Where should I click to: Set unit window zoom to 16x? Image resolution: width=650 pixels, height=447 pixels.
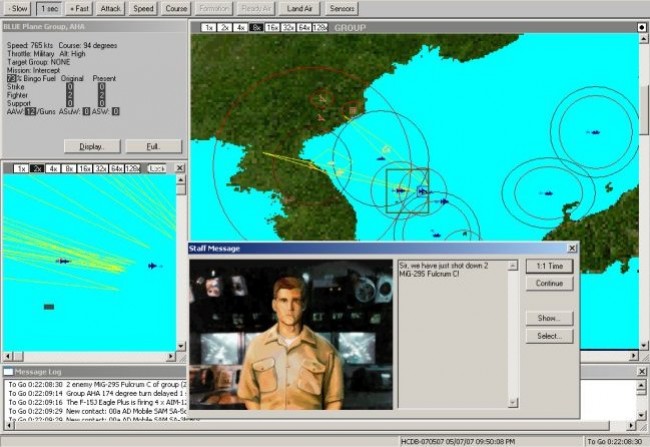tap(85, 168)
